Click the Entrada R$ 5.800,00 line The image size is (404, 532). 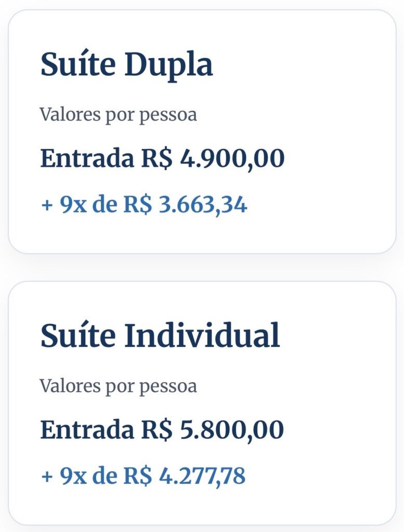[x=162, y=430]
